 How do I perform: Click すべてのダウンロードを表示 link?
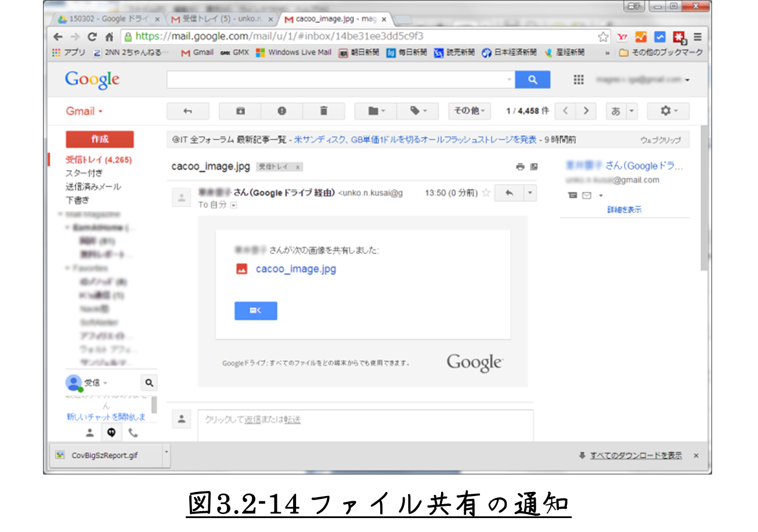coord(636,456)
